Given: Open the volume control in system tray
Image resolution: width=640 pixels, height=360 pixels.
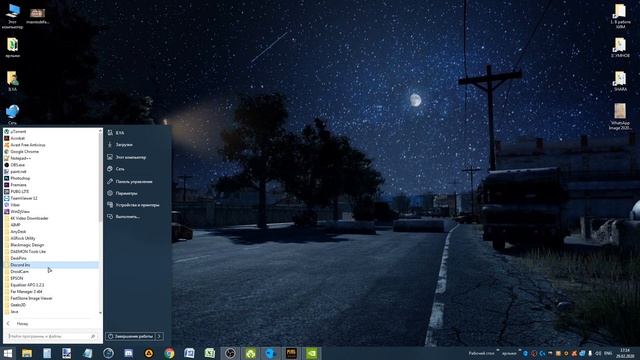Looking at the screenshot, I should 598,353.
